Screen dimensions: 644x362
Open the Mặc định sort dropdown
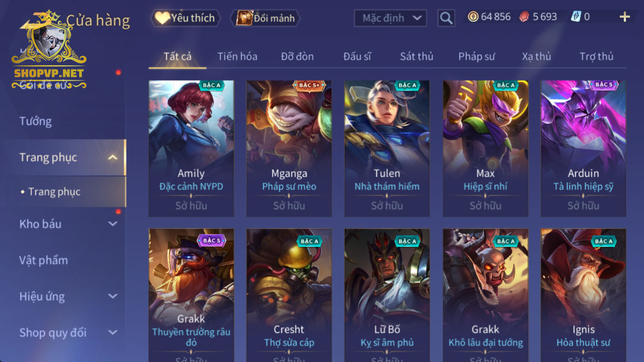pyautogui.click(x=390, y=18)
